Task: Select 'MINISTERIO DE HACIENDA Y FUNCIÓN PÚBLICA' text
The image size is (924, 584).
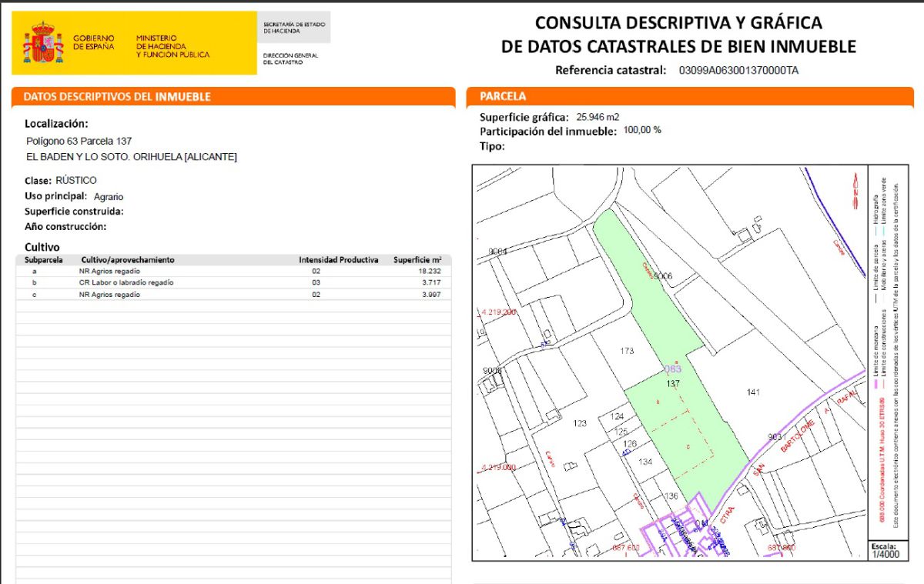Action: (x=172, y=46)
